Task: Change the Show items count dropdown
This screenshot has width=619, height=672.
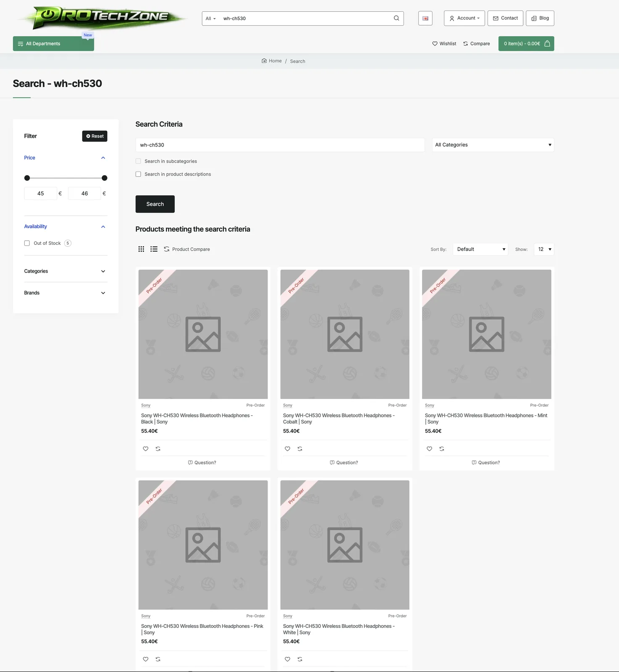Action: tap(544, 249)
